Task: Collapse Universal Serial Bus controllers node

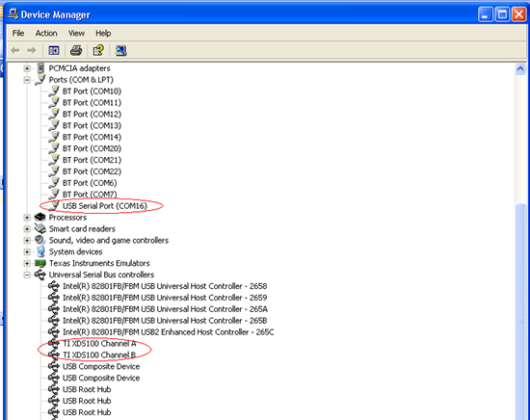Action: tap(27, 276)
